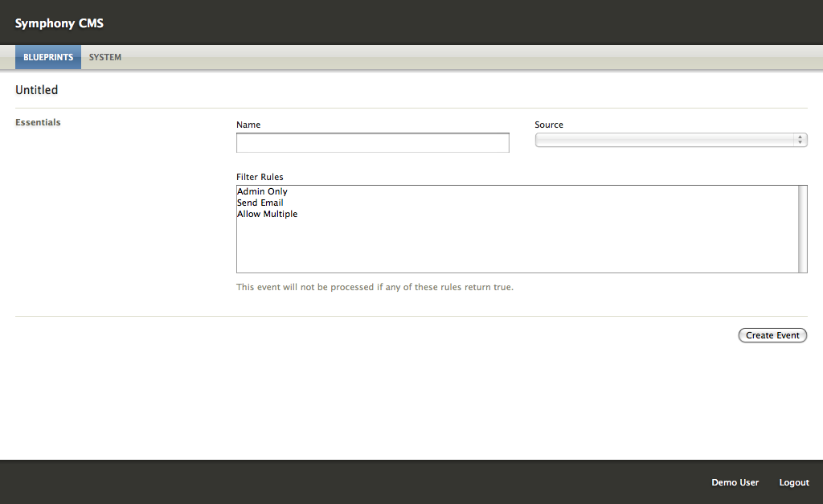Expand the Source dropdown
Image resolution: width=823 pixels, height=504 pixels.
(x=664, y=140)
